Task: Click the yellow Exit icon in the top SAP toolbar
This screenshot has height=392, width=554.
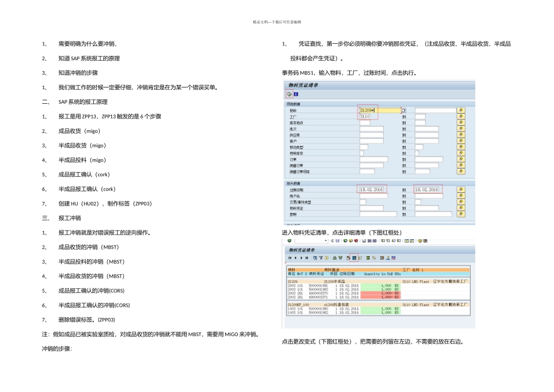Action: pyautogui.click(x=350, y=241)
